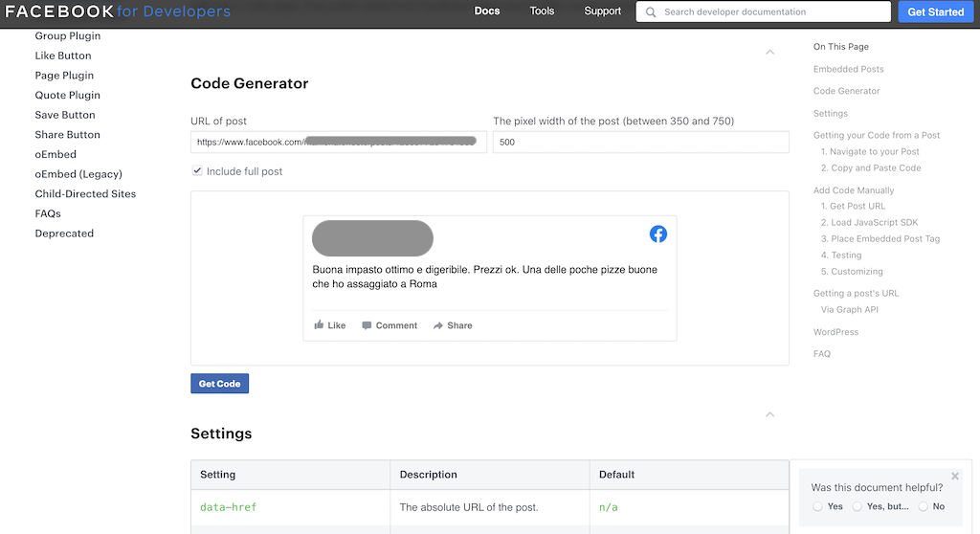Screen dimensions: 980x534
Task: Click the pixel width input field
Action: (x=640, y=142)
